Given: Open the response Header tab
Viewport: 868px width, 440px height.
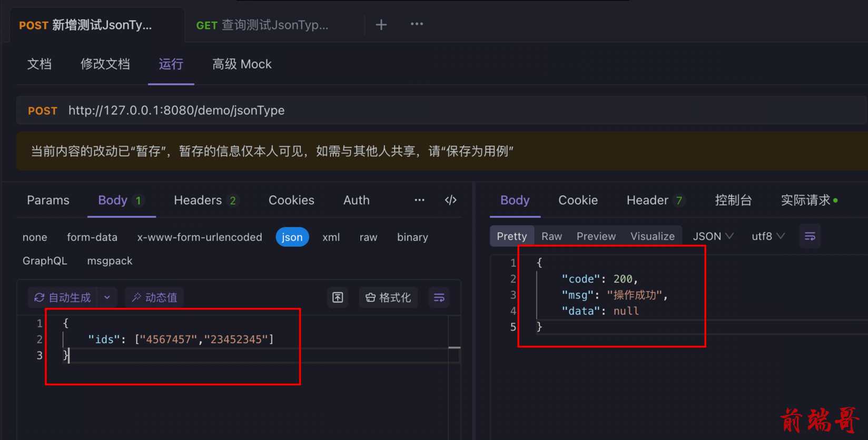Looking at the screenshot, I should coord(656,200).
